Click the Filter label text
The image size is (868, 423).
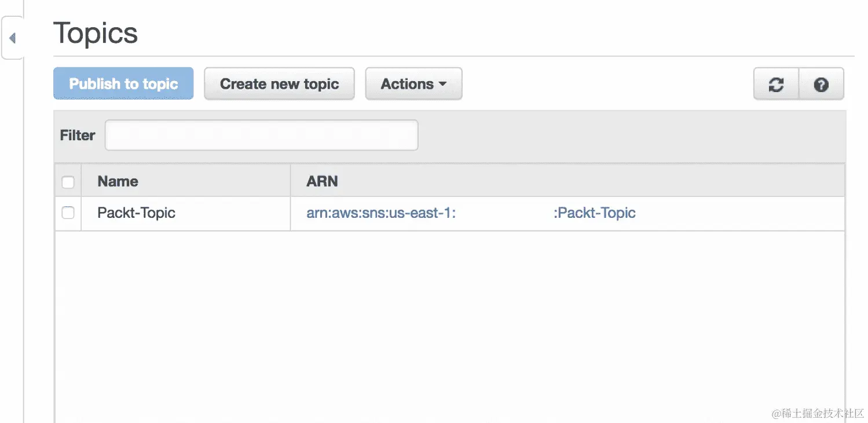78,135
